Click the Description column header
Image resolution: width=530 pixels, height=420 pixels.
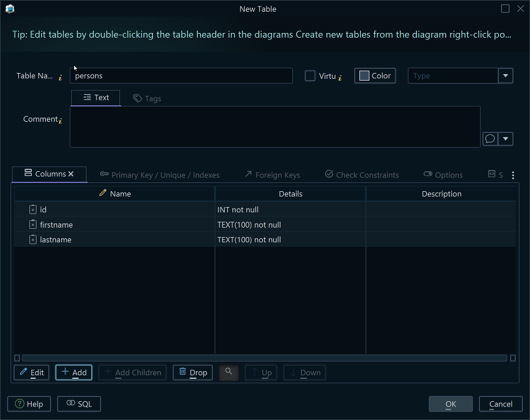[x=441, y=194]
